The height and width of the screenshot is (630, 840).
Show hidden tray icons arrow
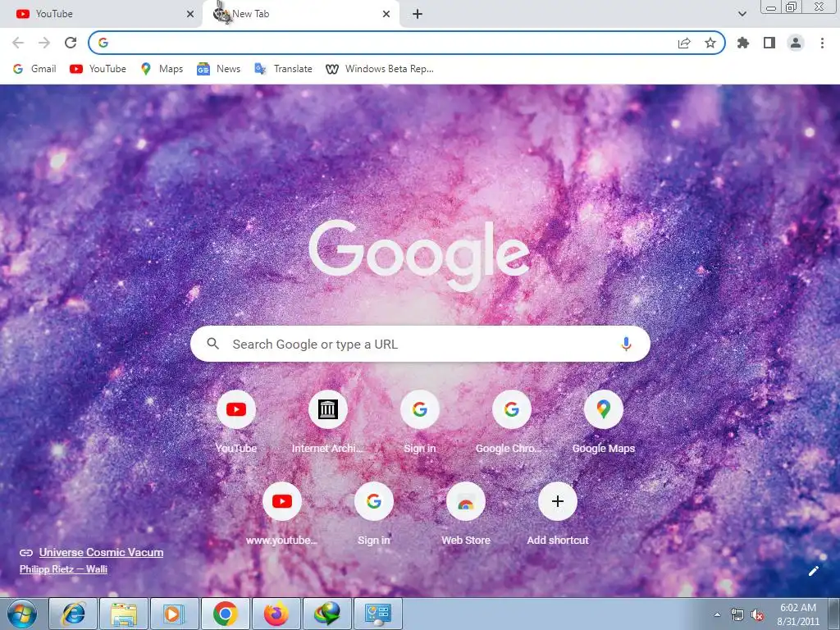(x=717, y=614)
